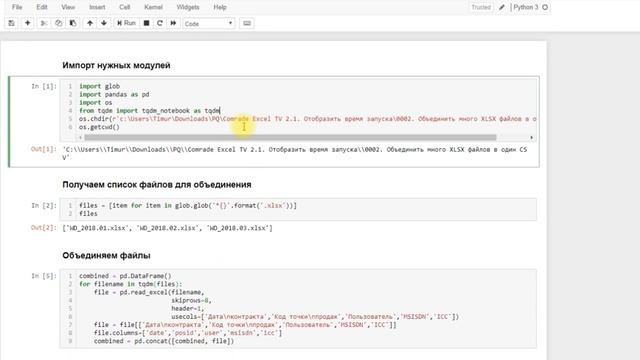Viewport: 640px width, 360px height.
Task: Open the Insert menu
Action: point(97,7)
